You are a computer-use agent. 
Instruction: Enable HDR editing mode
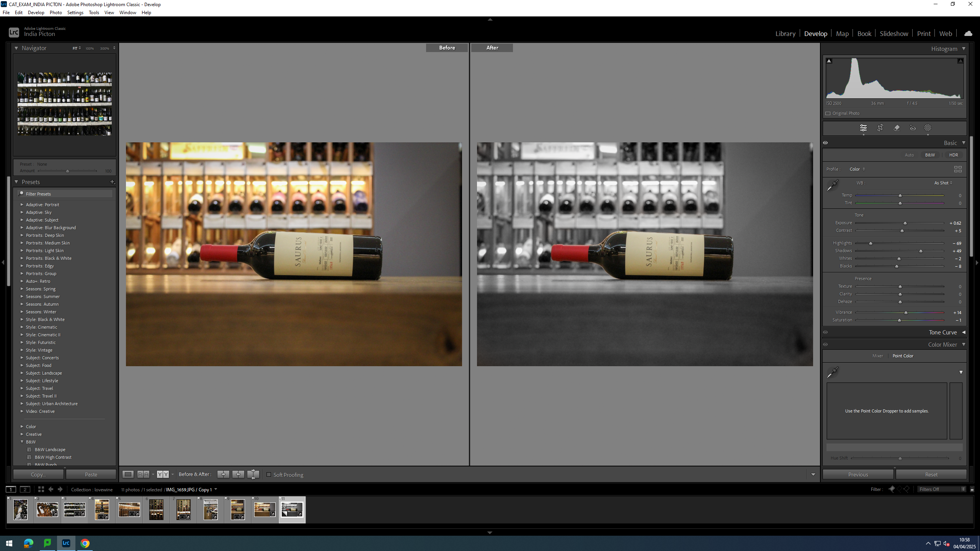coord(954,155)
